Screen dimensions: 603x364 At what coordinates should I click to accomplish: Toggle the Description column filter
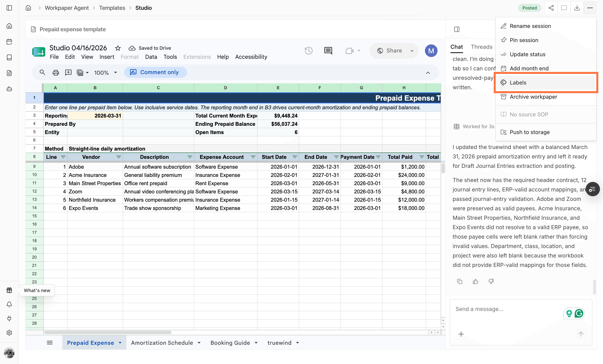coord(190,157)
